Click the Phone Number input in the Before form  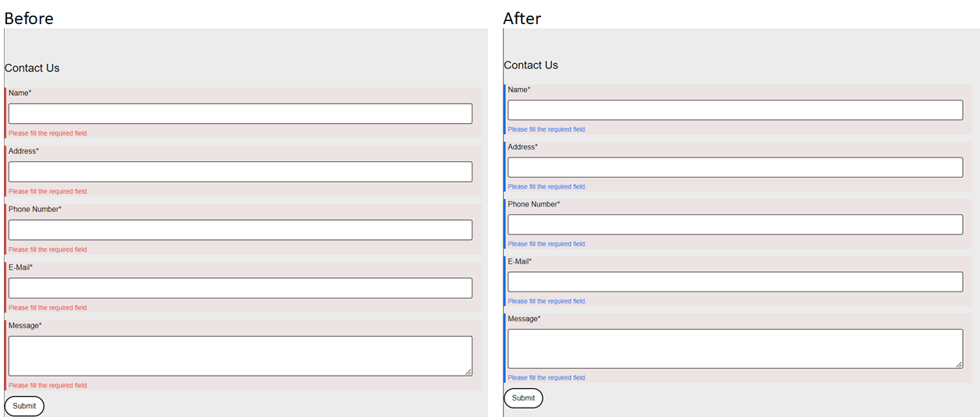click(240, 230)
